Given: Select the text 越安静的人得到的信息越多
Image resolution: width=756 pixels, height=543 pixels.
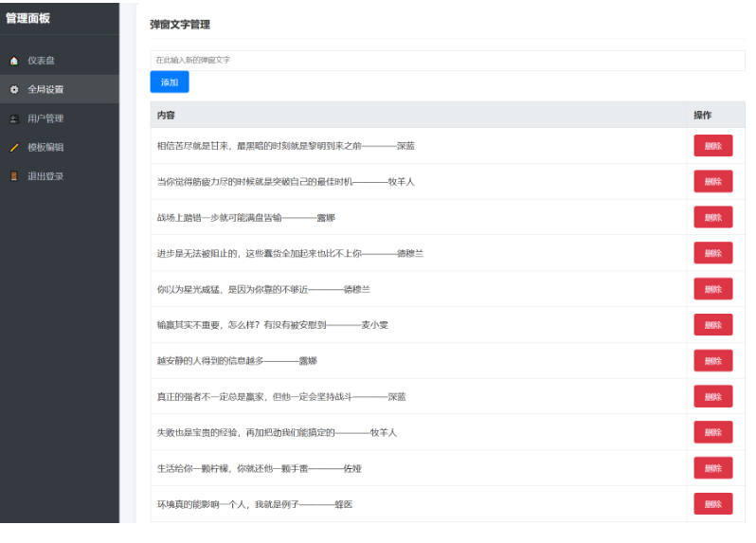Looking at the screenshot, I should tap(210, 361).
